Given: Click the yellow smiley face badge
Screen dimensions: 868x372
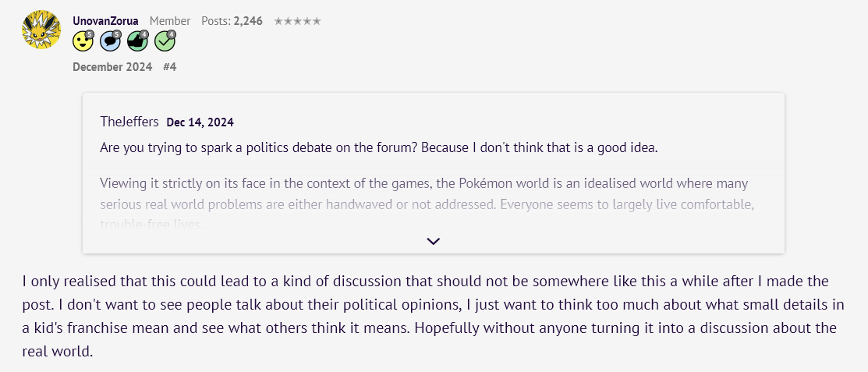Looking at the screenshot, I should coord(83,41).
